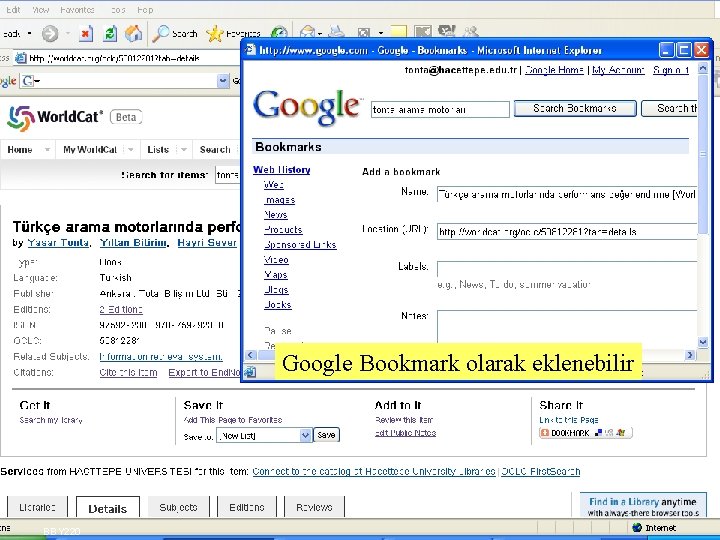
Task: Open the Images link under Web History
Action: 280,200
